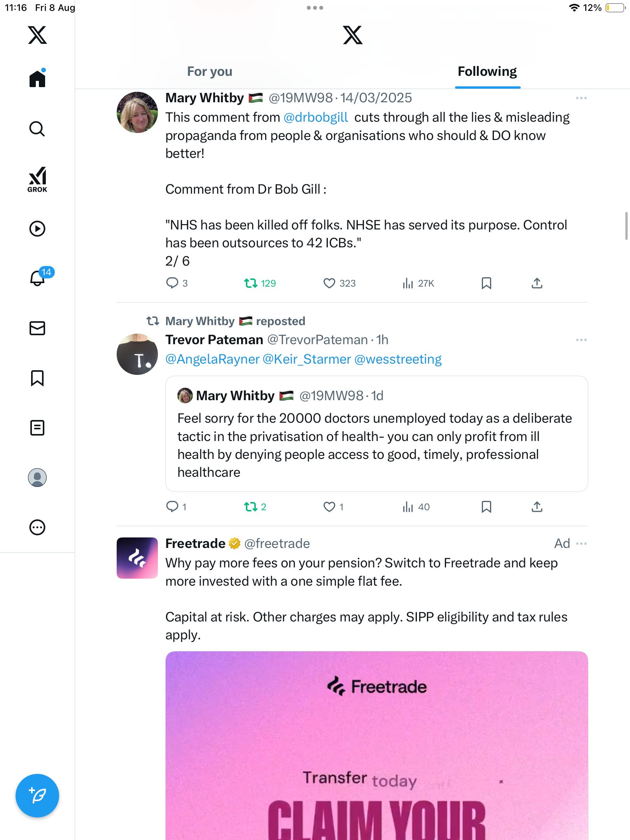Image resolution: width=630 pixels, height=840 pixels.
Task: Open more options on Freetrade ad
Action: point(581,544)
